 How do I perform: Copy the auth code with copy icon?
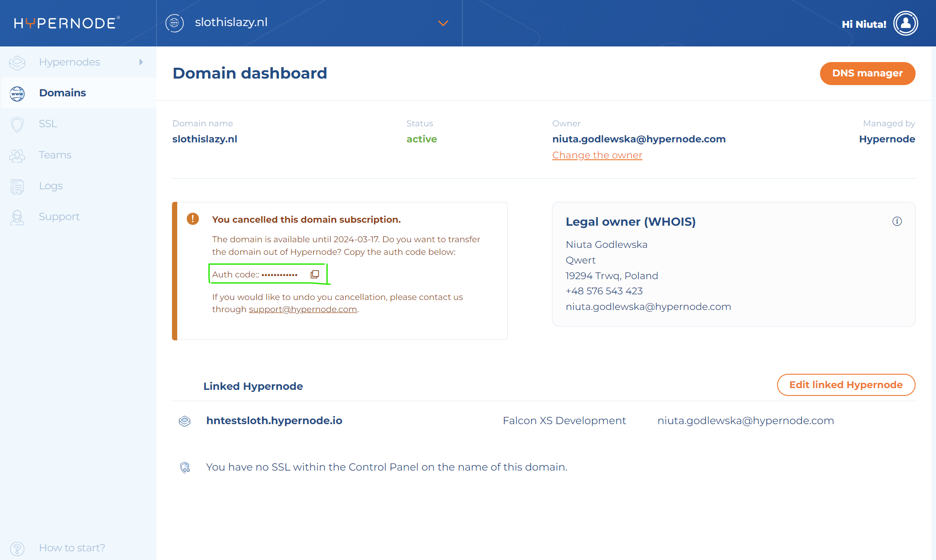click(x=315, y=274)
